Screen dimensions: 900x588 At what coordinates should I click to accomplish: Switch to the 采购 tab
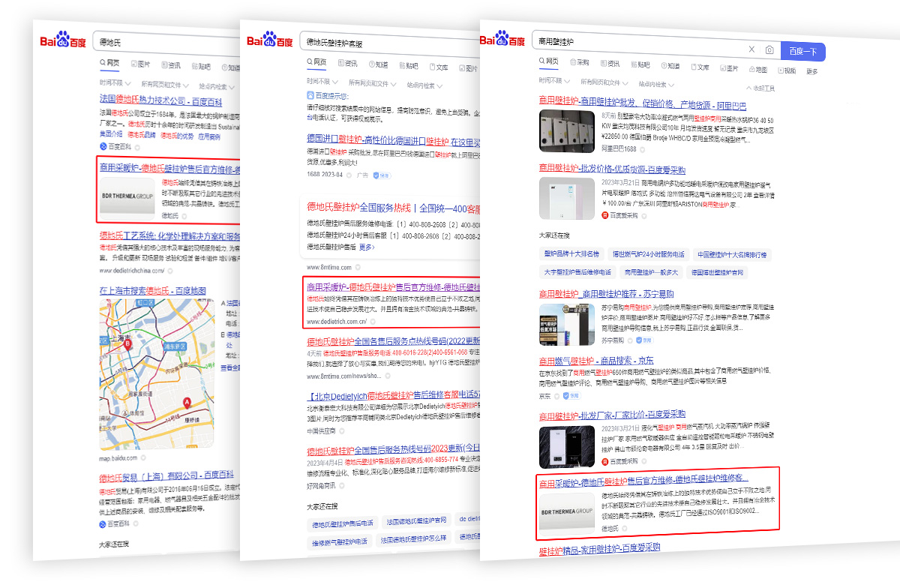[x=579, y=63]
